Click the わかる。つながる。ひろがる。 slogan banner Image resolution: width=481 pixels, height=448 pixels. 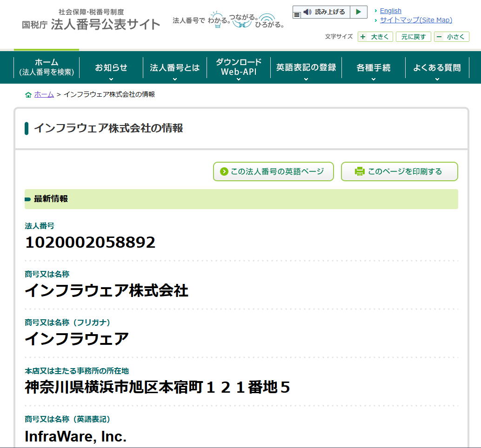228,20
